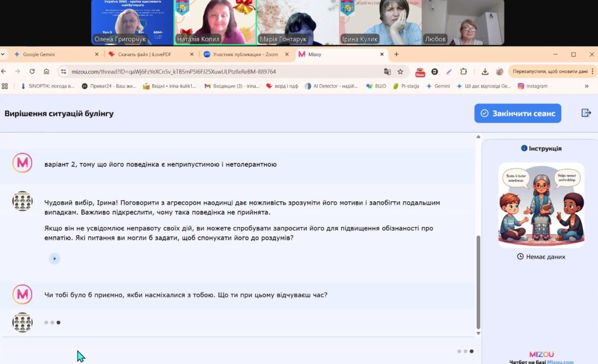598x364 pixels.
Task: Reload the current page
Action: point(32,71)
